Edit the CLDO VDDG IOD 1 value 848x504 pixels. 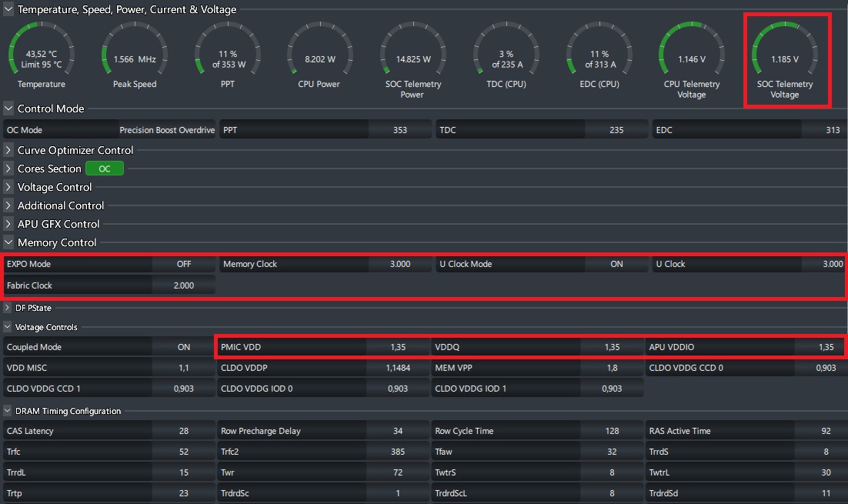[x=613, y=389]
